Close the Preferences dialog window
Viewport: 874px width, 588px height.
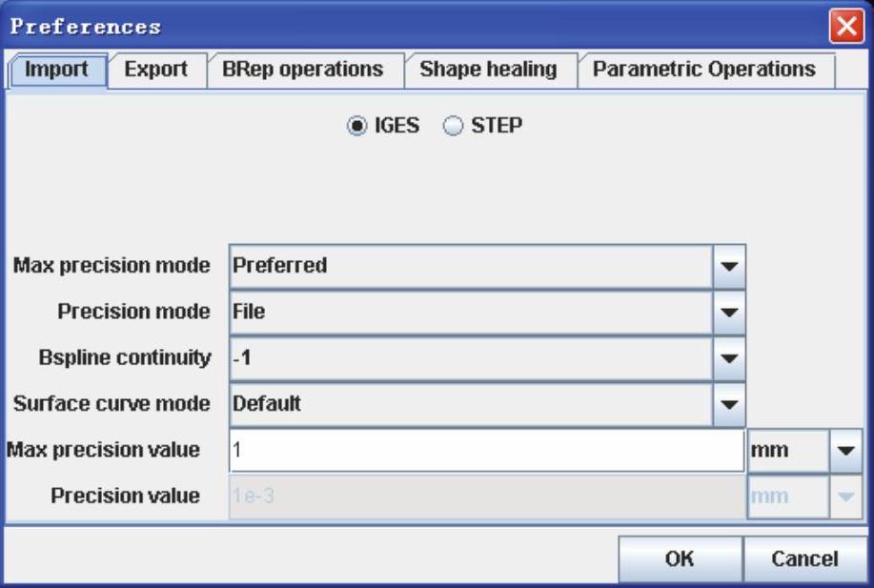844,26
